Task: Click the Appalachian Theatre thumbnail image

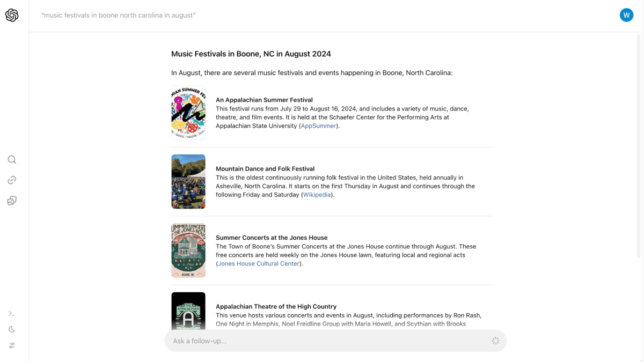Action: 188,311
